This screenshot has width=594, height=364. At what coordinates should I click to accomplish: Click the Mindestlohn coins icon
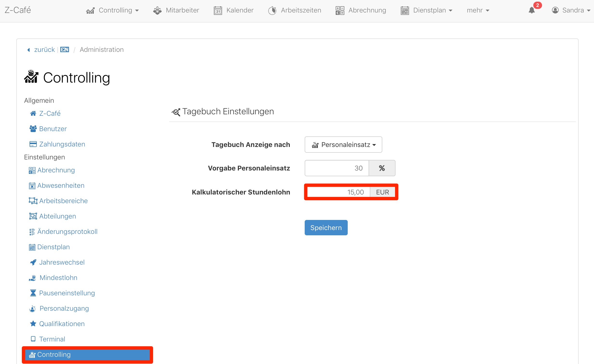(x=32, y=278)
